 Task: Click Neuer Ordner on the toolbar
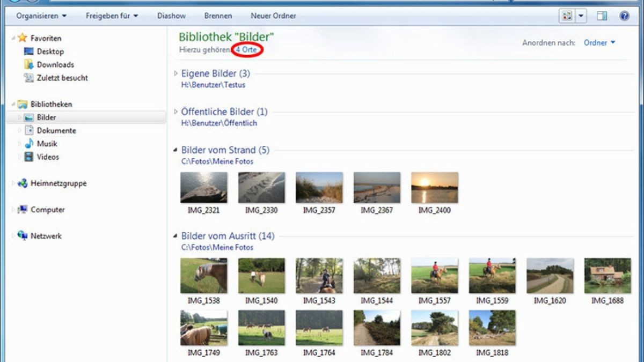pyautogui.click(x=273, y=16)
